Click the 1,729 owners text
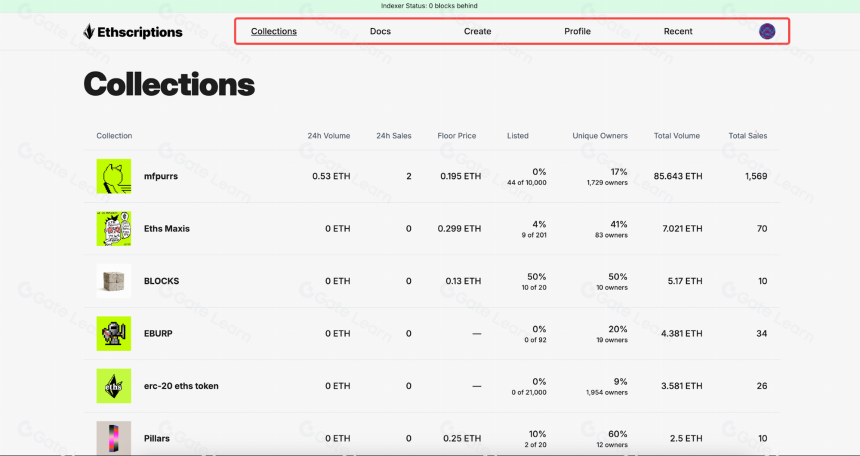This screenshot has height=456, width=860. (607, 183)
